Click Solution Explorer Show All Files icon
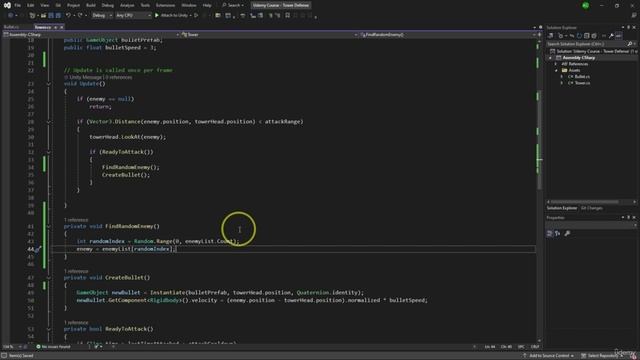The width and height of the screenshot is (640, 360). point(594,36)
